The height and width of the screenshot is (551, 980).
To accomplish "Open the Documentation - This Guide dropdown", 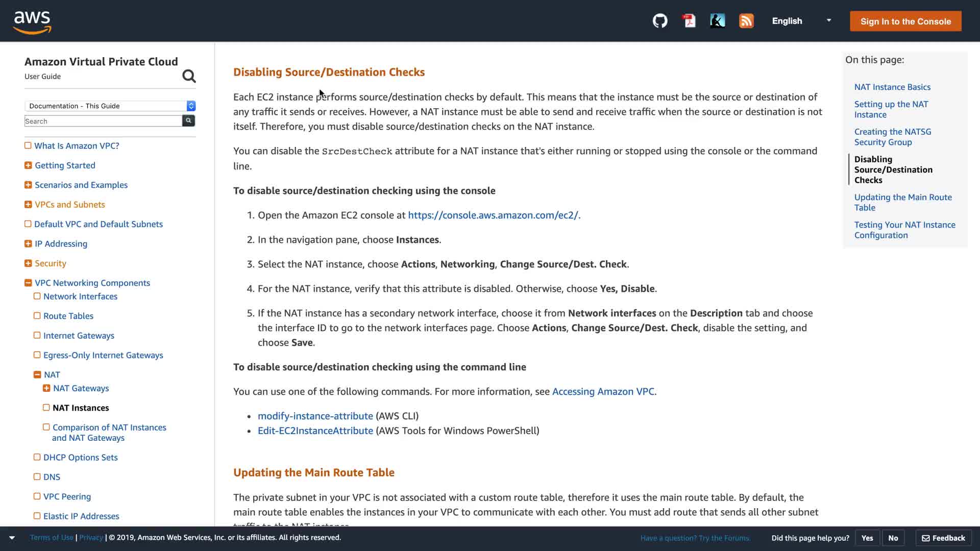I will (x=110, y=106).
